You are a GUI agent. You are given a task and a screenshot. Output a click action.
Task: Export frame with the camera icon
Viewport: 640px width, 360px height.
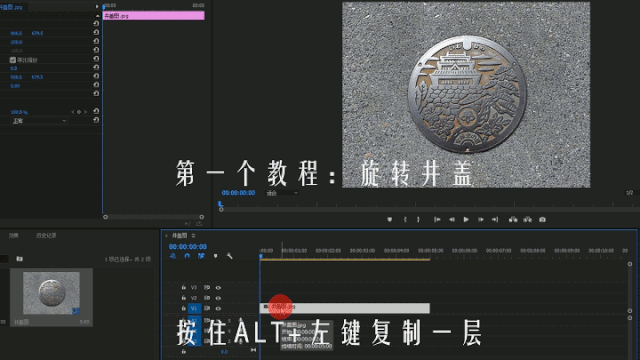[542, 220]
